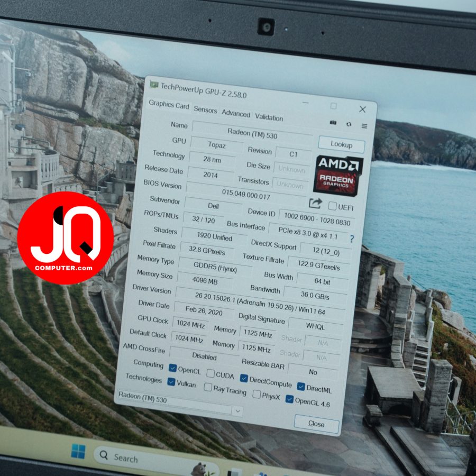Click the Digital Signature value WHQL
The width and height of the screenshot is (476, 476).
(315, 326)
